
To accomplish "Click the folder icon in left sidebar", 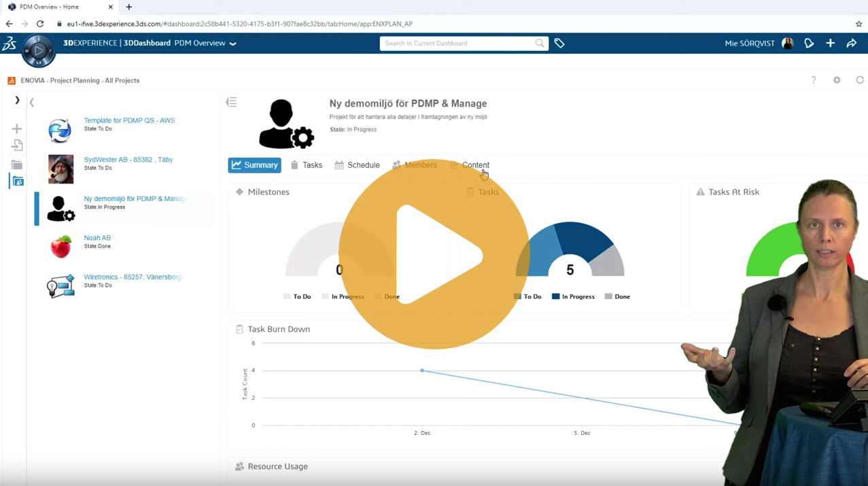I will 17,164.
